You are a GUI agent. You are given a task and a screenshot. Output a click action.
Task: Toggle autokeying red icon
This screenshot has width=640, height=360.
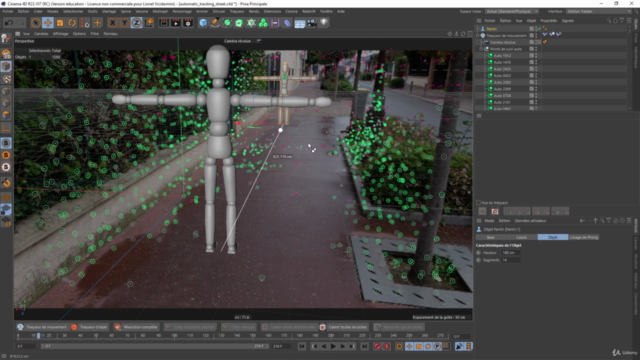click(x=387, y=346)
